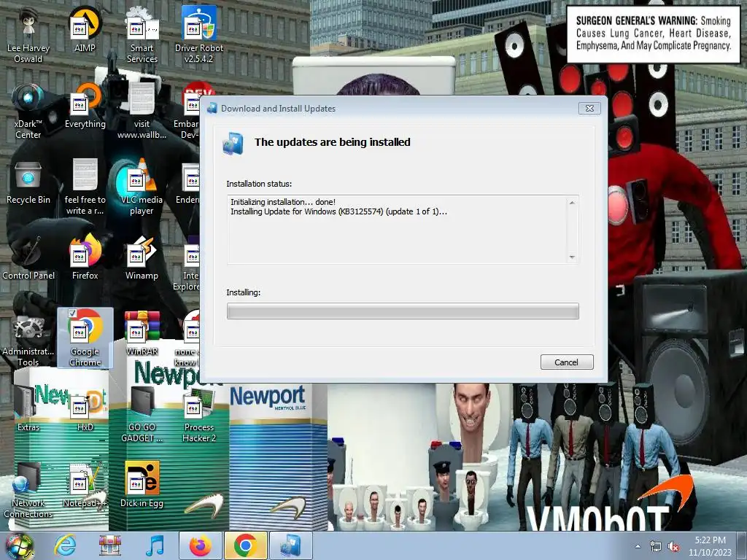This screenshot has height=560, width=747.
Task: Click Cancel in the update installer dialog
Action: point(567,362)
